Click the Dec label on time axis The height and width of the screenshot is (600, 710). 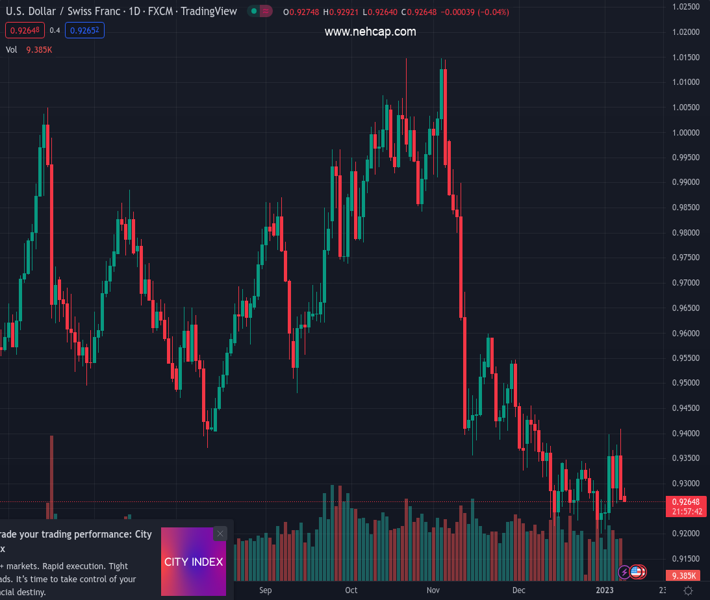coord(518,591)
